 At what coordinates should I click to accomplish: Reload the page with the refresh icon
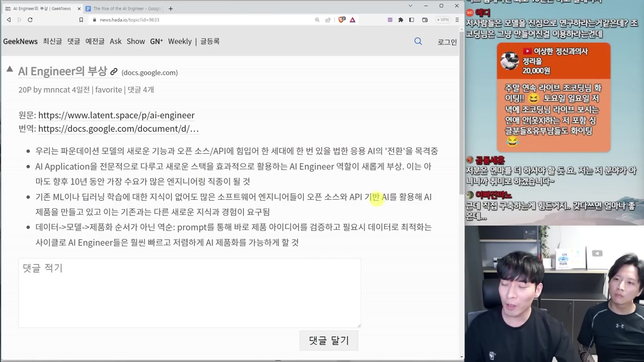[x=30, y=20]
